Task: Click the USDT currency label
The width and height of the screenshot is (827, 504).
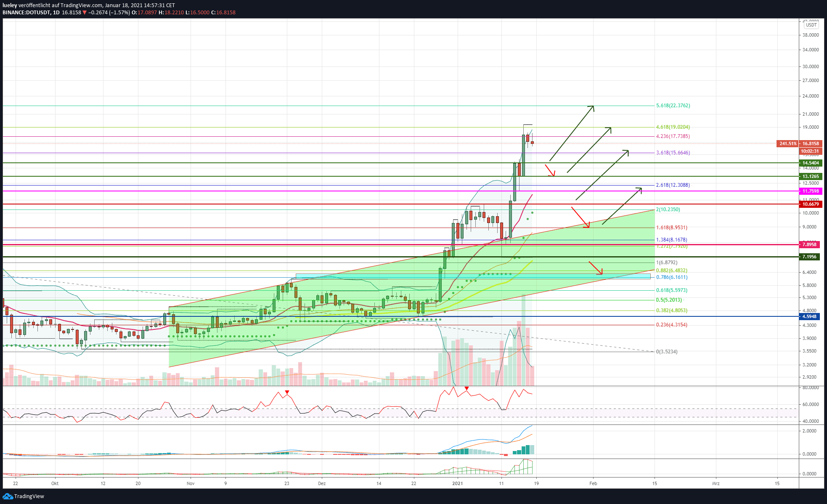Action: click(x=811, y=25)
